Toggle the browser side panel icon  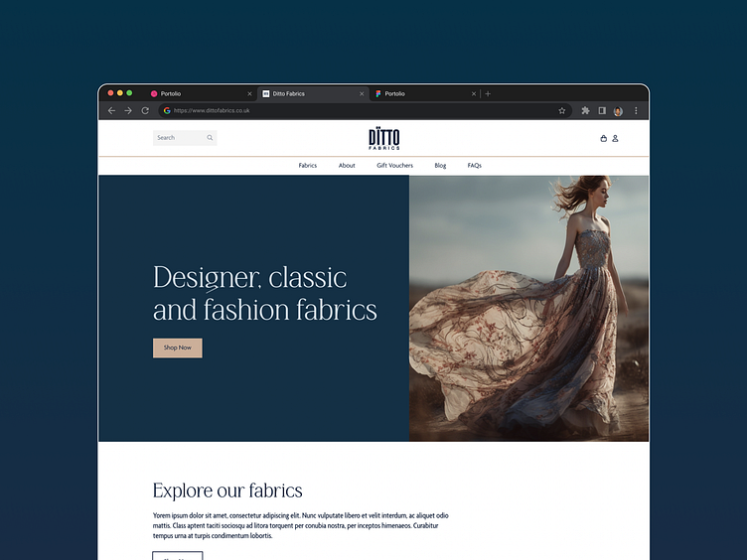pos(602,110)
